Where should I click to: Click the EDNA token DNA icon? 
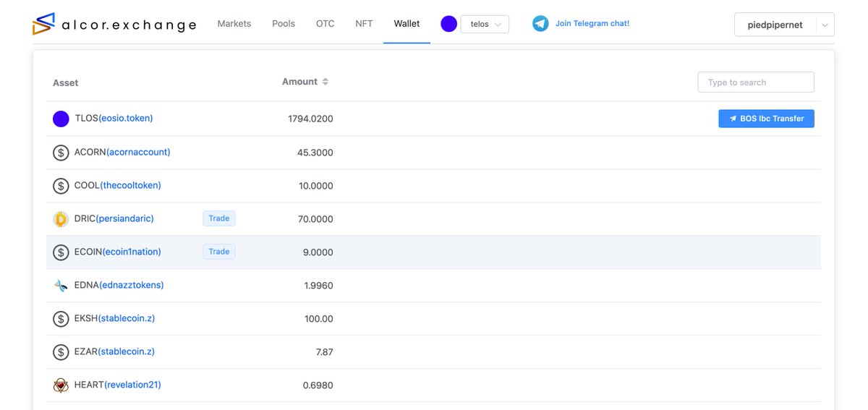pyautogui.click(x=61, y=286)
